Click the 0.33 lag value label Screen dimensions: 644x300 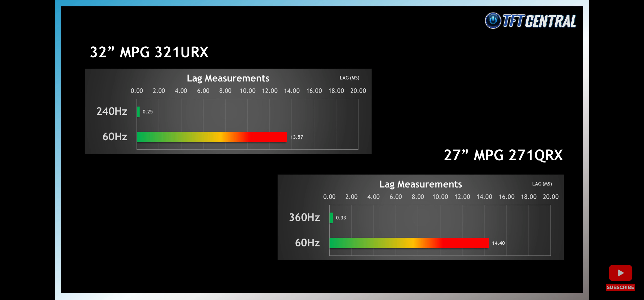click(x=341, y=218)
